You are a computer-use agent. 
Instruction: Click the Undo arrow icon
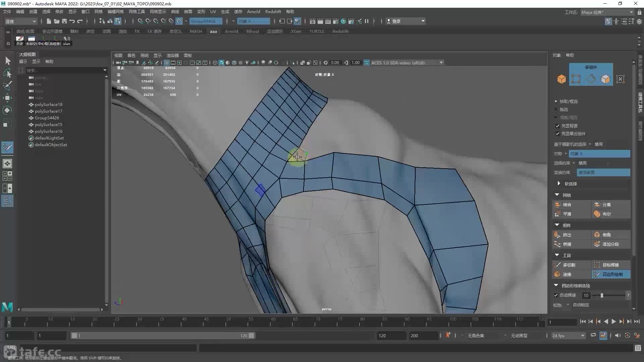(x=72, y=21)
